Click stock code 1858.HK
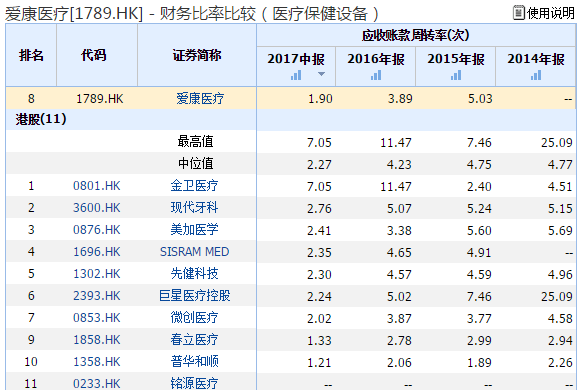The height and width of the screenshot is (390, 579). pos(97,339)
